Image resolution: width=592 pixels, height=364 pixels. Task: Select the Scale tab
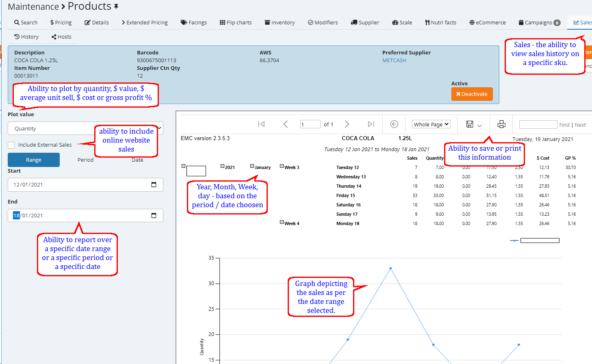tap(402, 22)
